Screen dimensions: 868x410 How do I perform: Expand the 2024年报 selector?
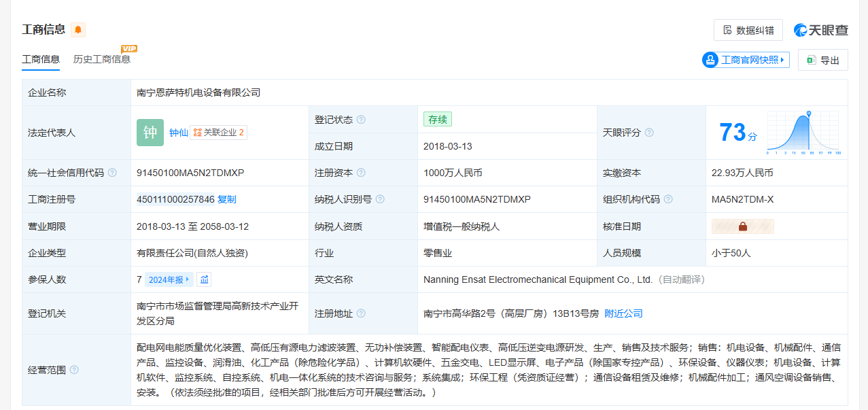click(x=169, y=279)
